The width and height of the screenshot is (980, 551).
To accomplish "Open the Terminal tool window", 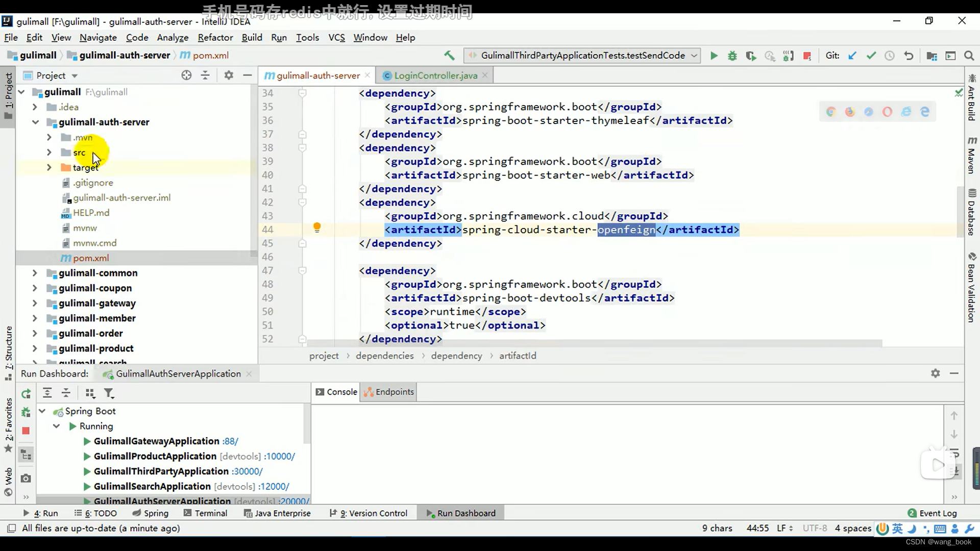I will [x=205, y=513].
